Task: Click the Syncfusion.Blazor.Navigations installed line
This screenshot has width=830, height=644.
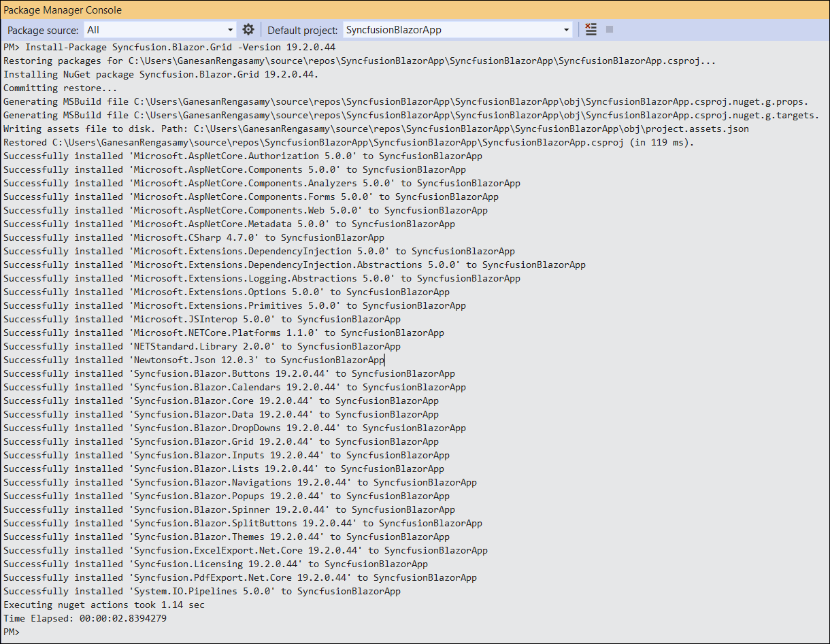Action: tap(240, 482)
